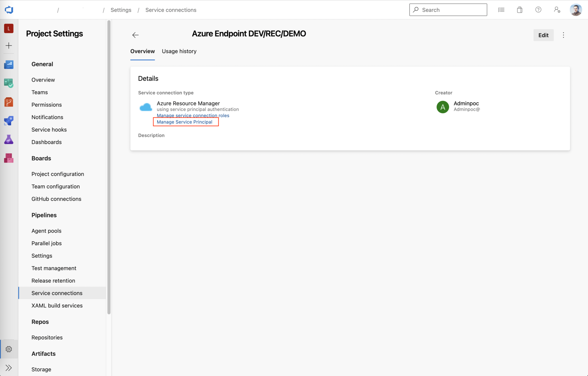Click inside the Search input field
The image size is (588, 376).
[448, 9]
